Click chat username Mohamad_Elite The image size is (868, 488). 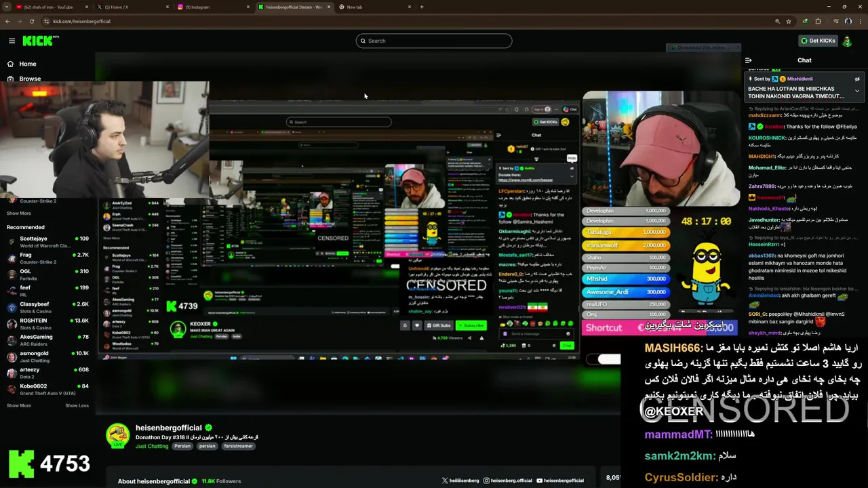click(768, 167)
